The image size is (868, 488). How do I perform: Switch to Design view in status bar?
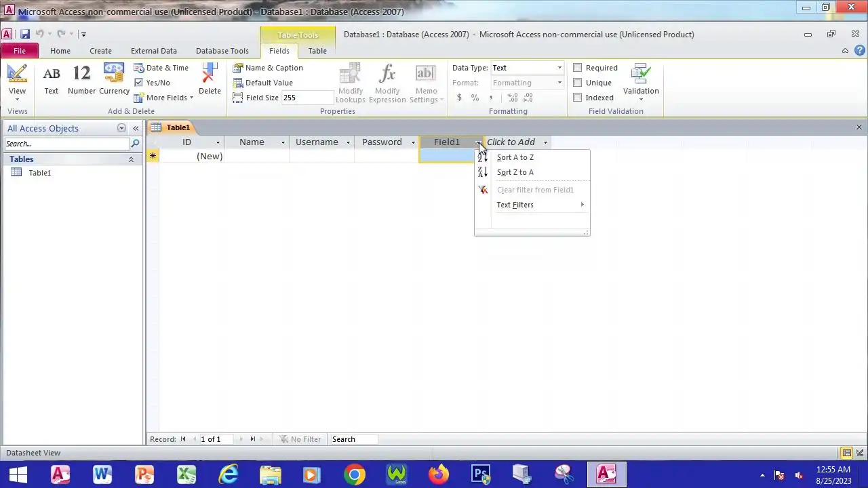pyautogui.click(x=860, y=453)
